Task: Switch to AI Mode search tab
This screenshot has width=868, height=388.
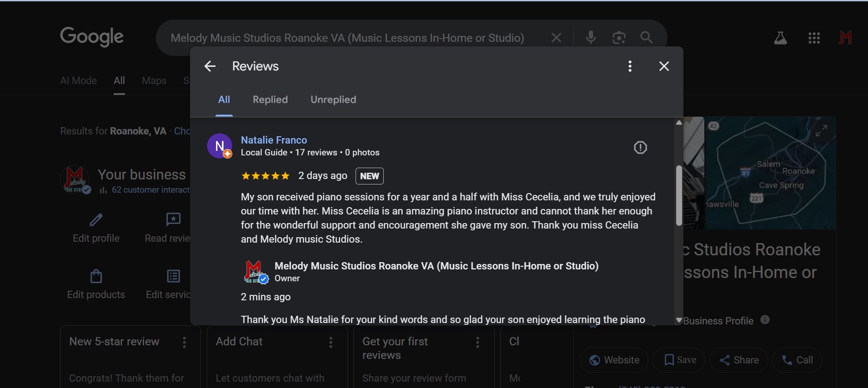Action: click(79, 81)
